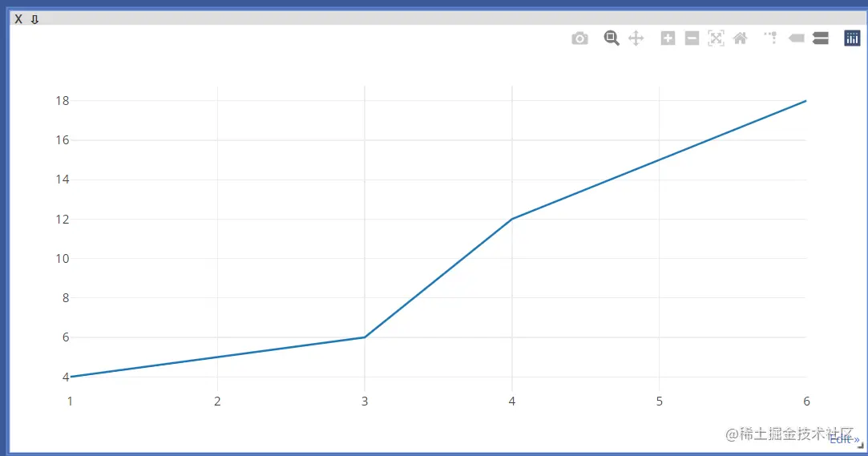This screenshot has height=456, width=868.
Task: Click the down-arrow icon in panel header
Action: [x=35, y=19]
